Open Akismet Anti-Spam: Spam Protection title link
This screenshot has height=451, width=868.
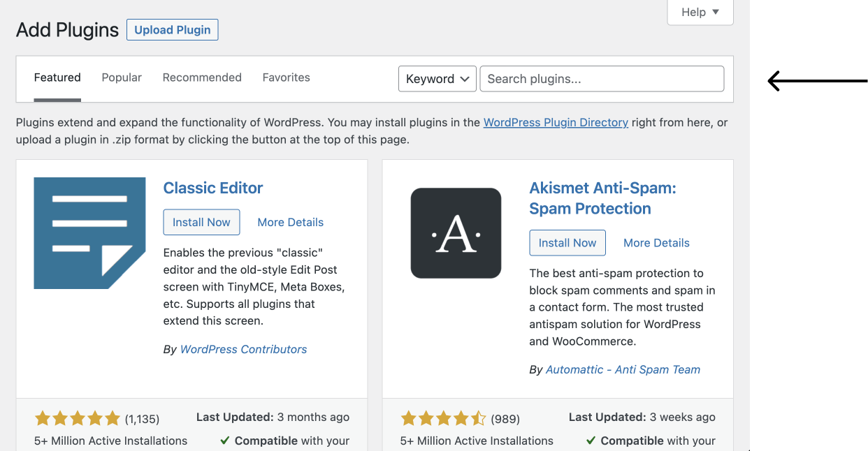tap(602, 198)
